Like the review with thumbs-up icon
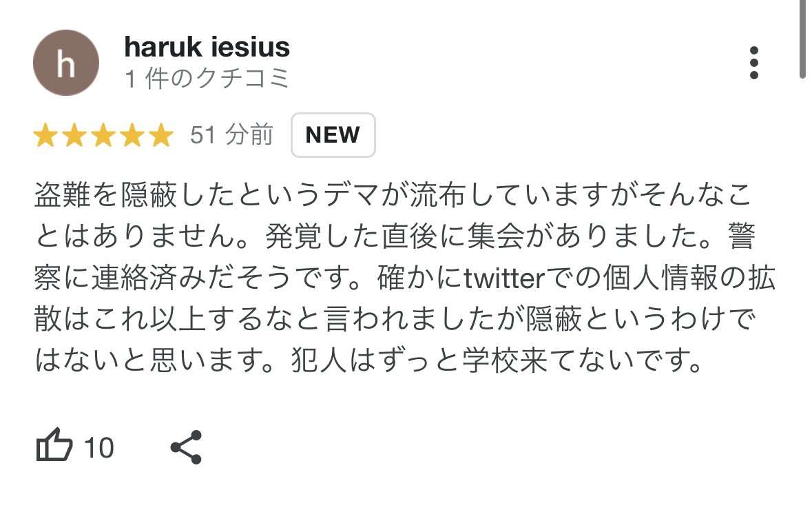Viewport: 812px width, 510px height. click(54, 447)
